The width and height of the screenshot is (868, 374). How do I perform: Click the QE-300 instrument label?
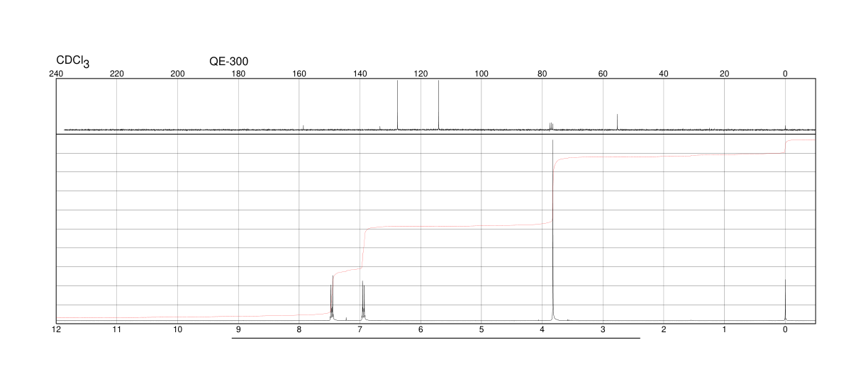[229, 62]
